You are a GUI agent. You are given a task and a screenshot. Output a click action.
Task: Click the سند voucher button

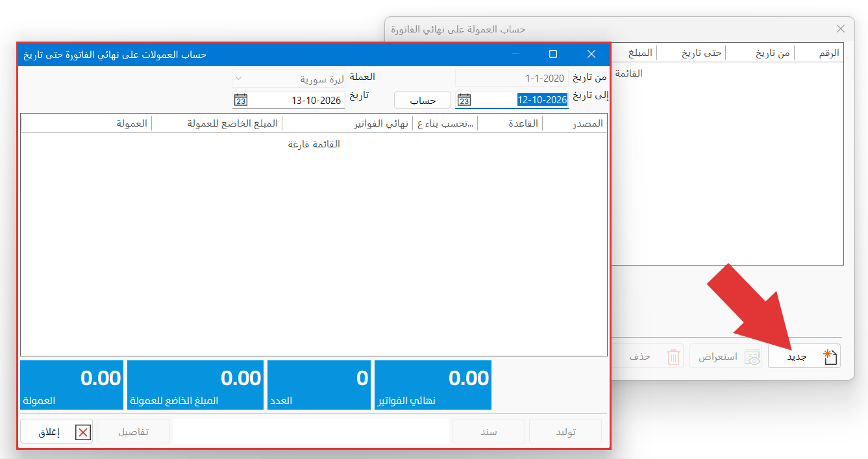489,431
